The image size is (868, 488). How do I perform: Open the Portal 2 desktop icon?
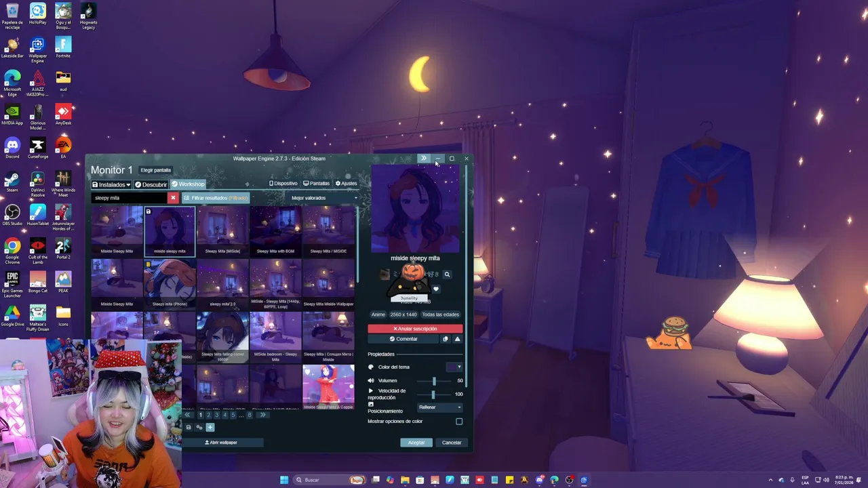pos(63,249)
